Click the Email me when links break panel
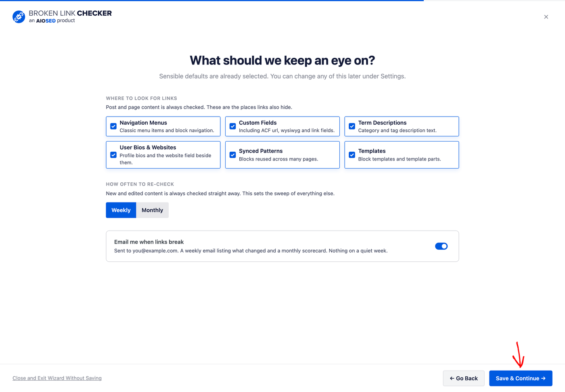The width and height of the screenshot is (565, 392). (282, 246)
